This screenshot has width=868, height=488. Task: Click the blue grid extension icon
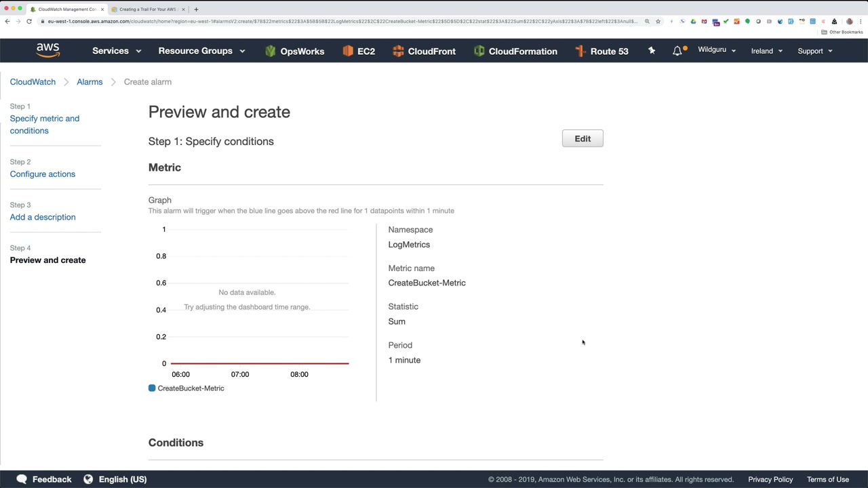coord(812,22)
